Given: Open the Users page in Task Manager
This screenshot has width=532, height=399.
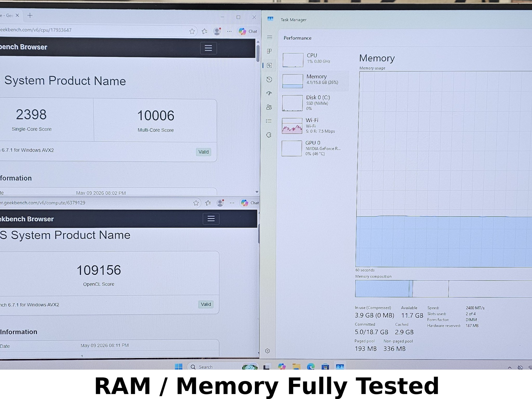Looking at the screenshot, I should (269, 107).
